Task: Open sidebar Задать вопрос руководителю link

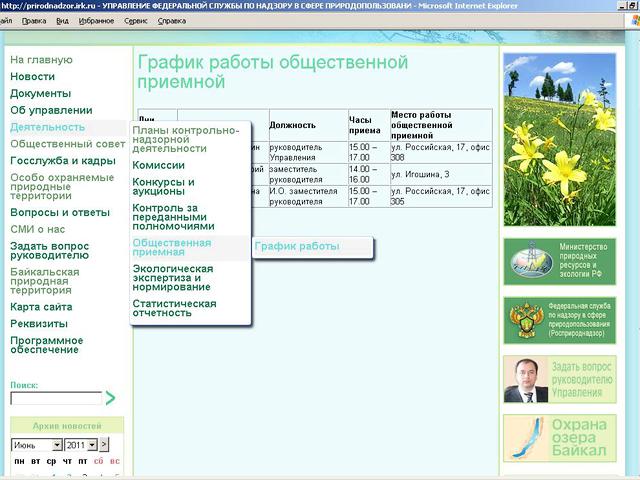Action: (49, 251)
